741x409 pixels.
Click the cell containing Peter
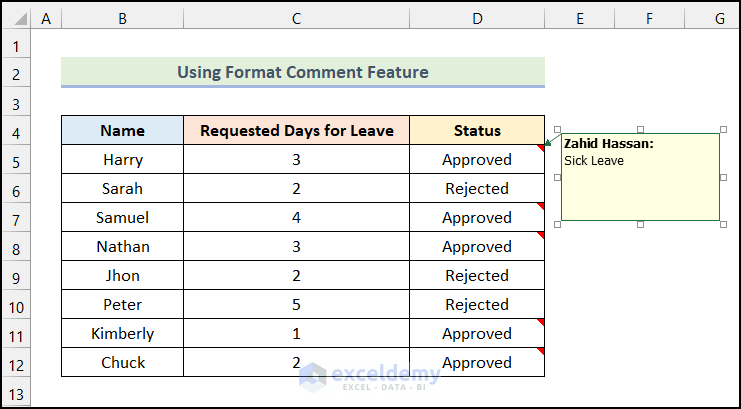[122, 304]
